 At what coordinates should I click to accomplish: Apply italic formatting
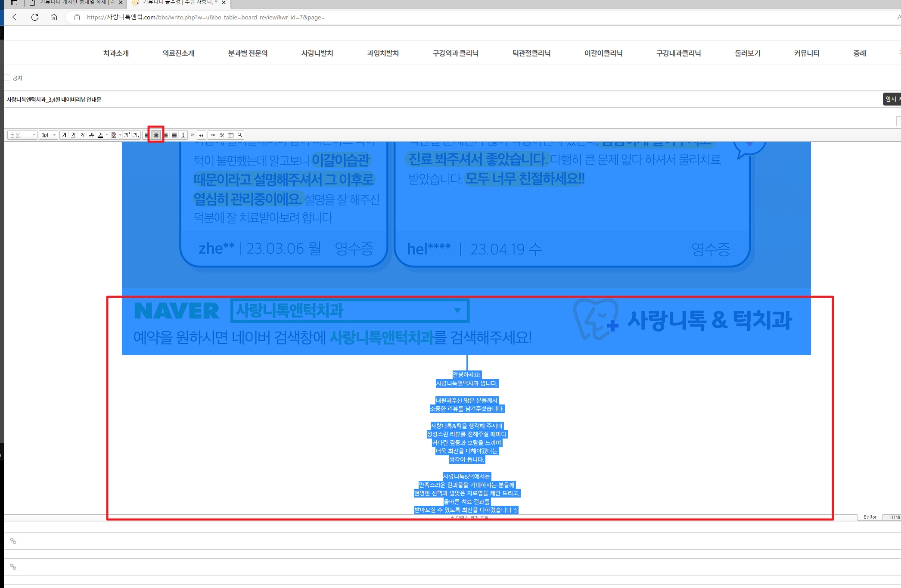(x=82, y=135)
